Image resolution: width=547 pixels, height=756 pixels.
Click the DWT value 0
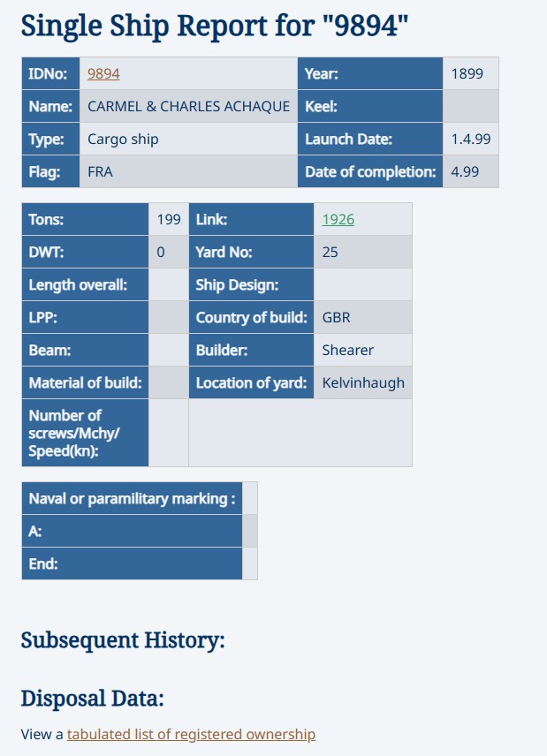(x=161, y=253)
